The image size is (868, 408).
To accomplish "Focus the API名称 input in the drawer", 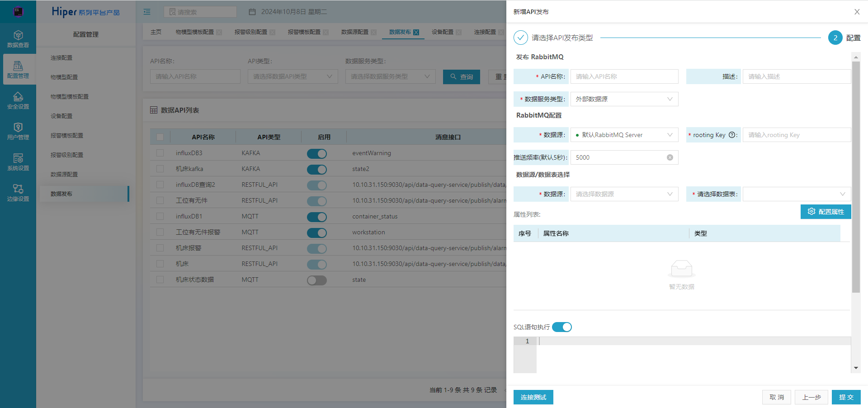I will pyautogui.click(x=624, y=76).
